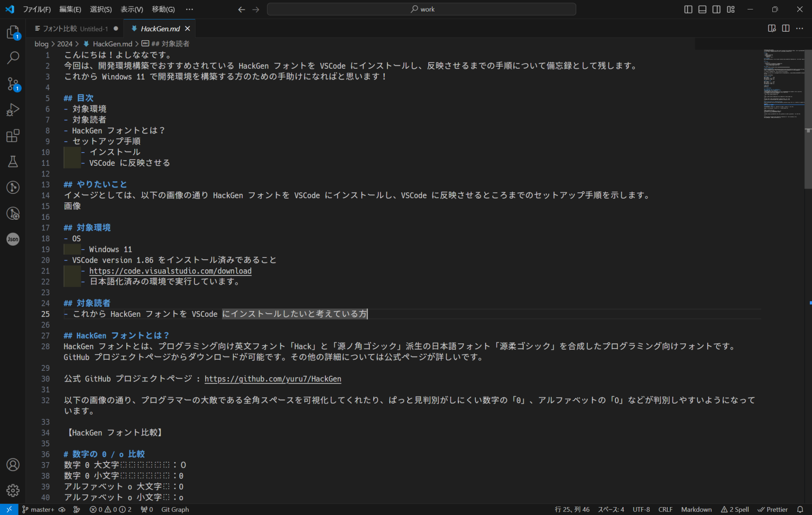The height and width of the screenshot is (515, 812).
Task: Toggle the bottom Panel visibility
Action: pyautogui.click(x=702, y=9)
